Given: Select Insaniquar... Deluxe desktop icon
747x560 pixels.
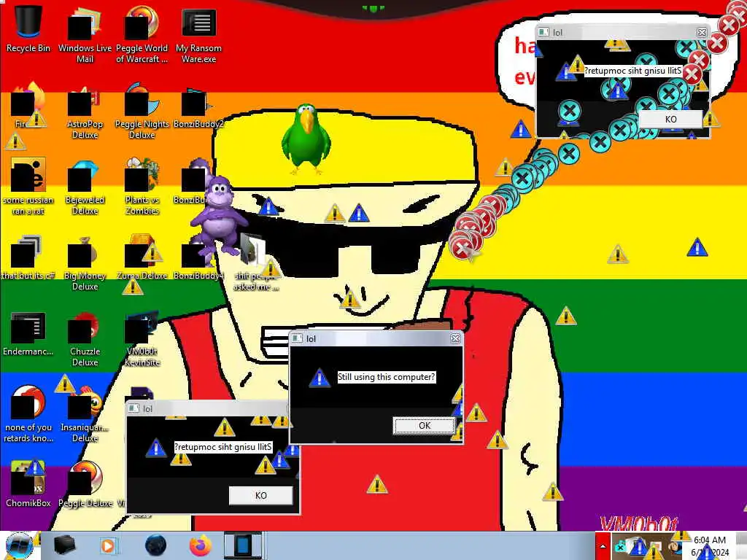Looking at the screenshot, I should [85, 414].
